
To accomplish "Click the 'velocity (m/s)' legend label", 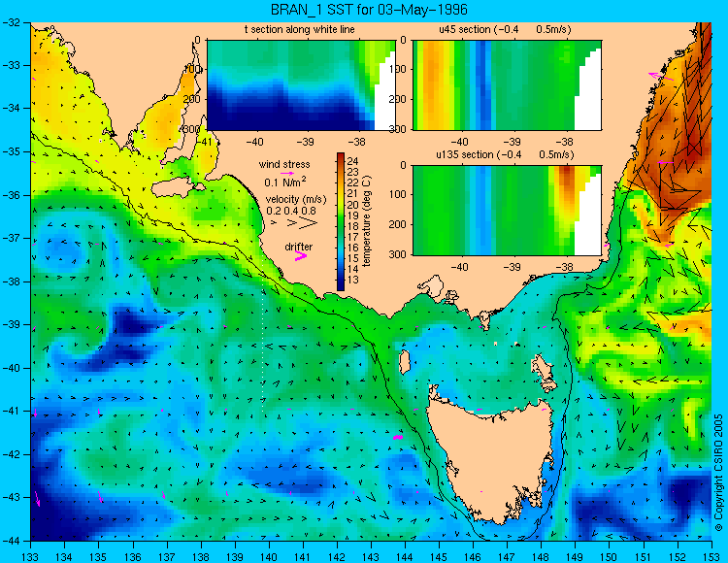I will (296, 199).
